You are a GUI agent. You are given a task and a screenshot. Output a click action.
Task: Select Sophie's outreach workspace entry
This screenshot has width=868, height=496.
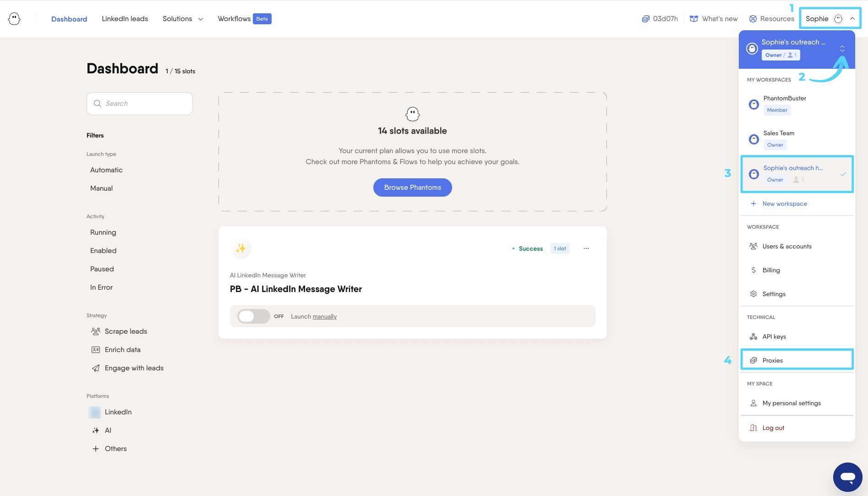tap(797, 174)
